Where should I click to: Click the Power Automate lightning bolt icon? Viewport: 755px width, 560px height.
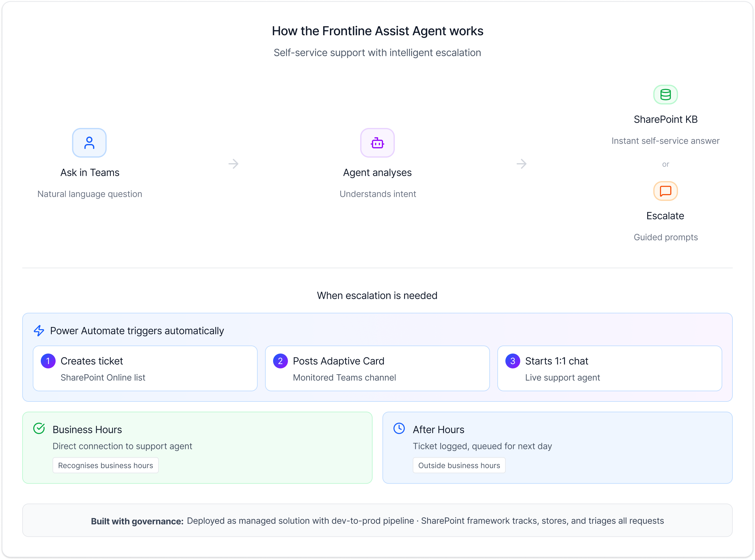[x=39, y=330]
